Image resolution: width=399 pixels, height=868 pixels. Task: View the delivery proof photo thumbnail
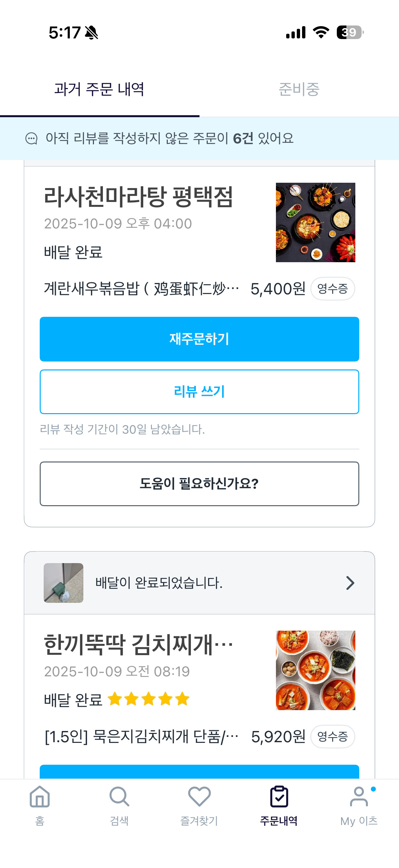pyautogui.click(x=63, y=583)
